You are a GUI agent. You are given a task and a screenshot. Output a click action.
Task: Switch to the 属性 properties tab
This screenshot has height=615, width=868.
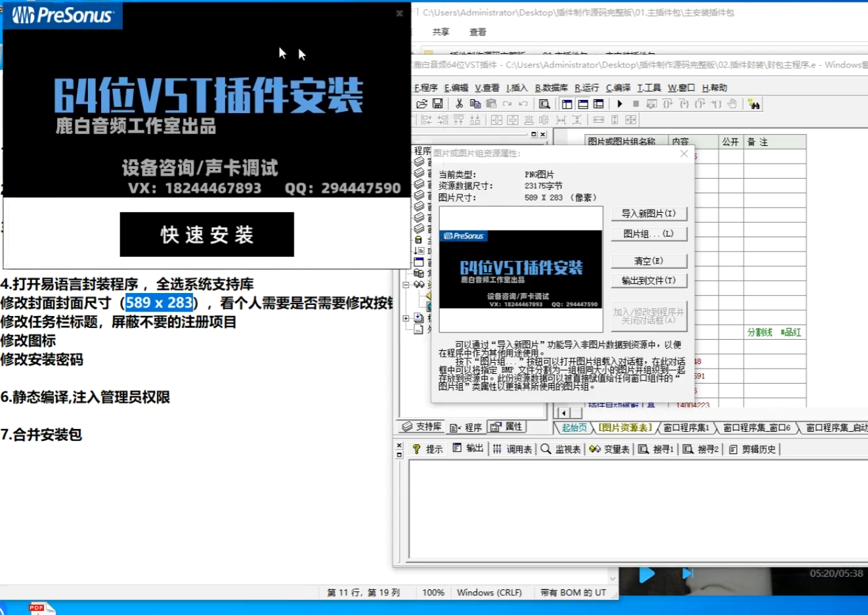[506, 427]
